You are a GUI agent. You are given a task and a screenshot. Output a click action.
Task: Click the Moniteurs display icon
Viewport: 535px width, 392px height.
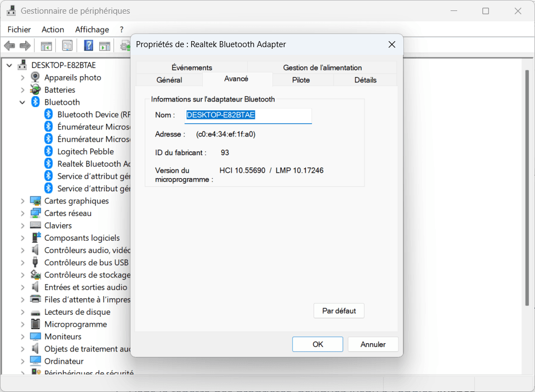pos(36,336)
